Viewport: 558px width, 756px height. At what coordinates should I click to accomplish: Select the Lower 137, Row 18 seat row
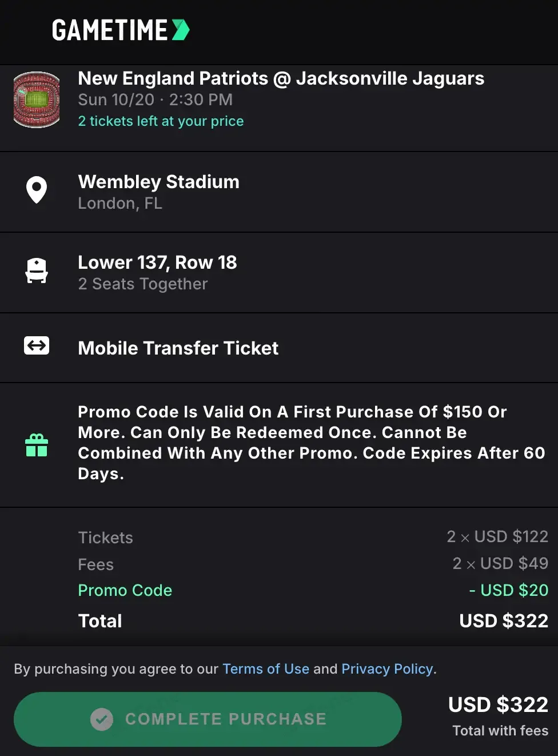(157, 262)
